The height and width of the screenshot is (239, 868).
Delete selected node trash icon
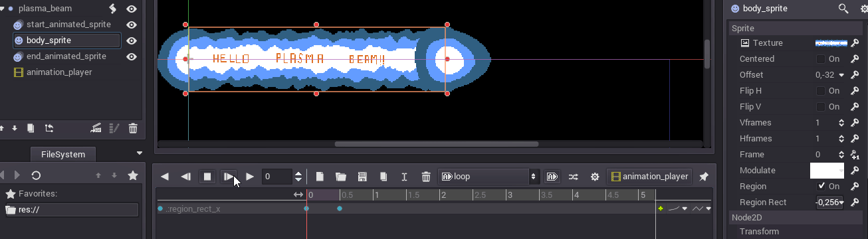[x=133, y=128]
